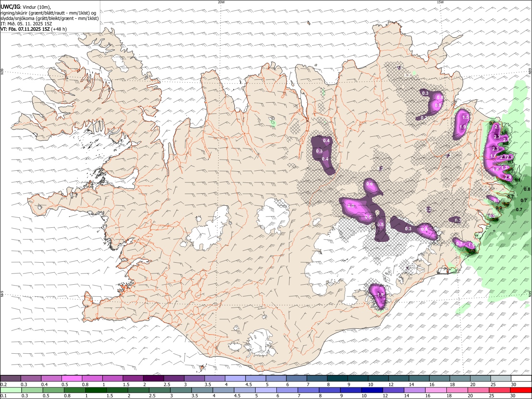Click the 1.2 precipitation value on east coast
The width and height of the screenshot is (532, 399).
505,168
